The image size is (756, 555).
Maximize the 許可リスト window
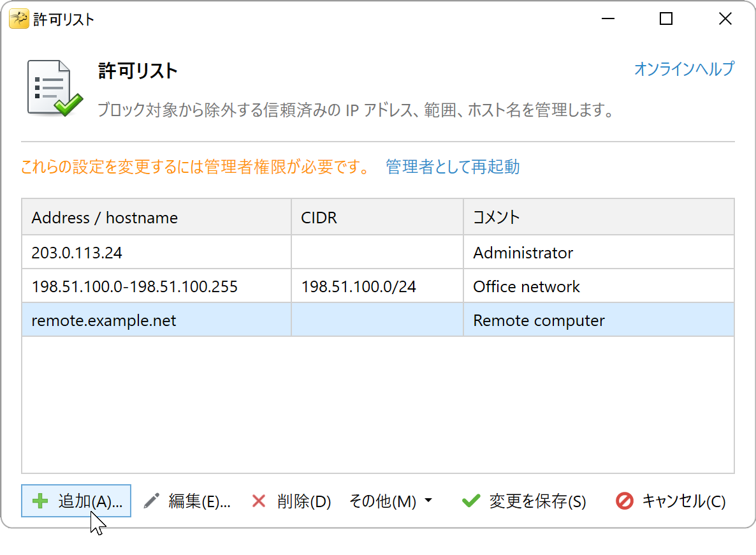[666, 19]
